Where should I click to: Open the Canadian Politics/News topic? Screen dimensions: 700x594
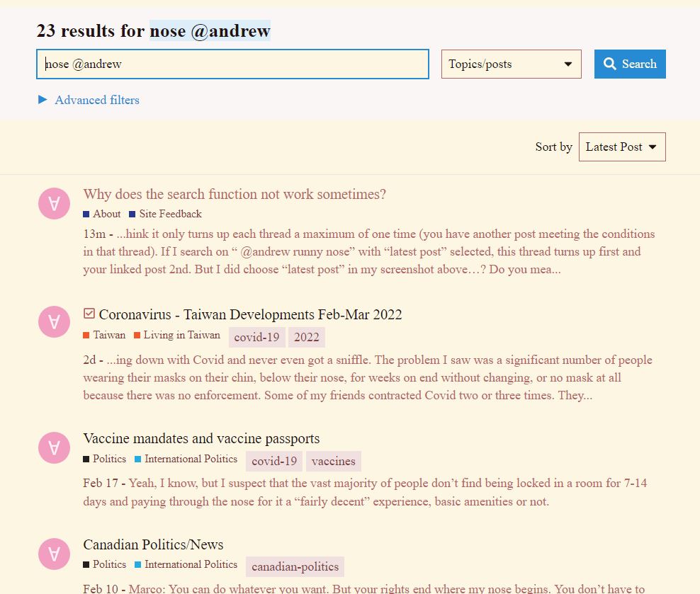[153, 544]
